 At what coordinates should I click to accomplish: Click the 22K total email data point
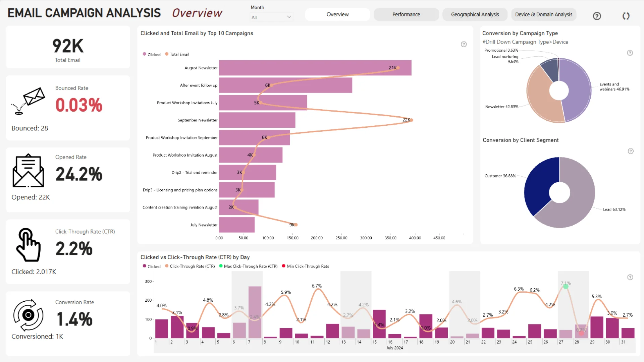pos(412,120)
